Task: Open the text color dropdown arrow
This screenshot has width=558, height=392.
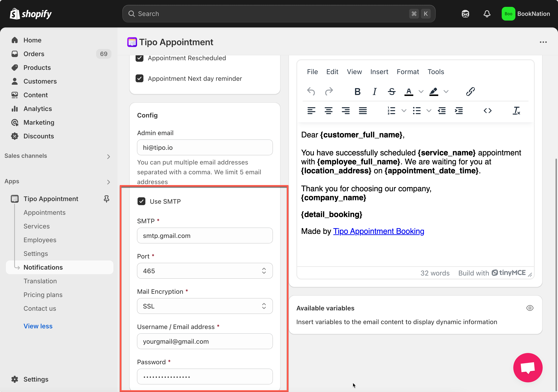Action: pyautogui.click(x=421, y=92)
